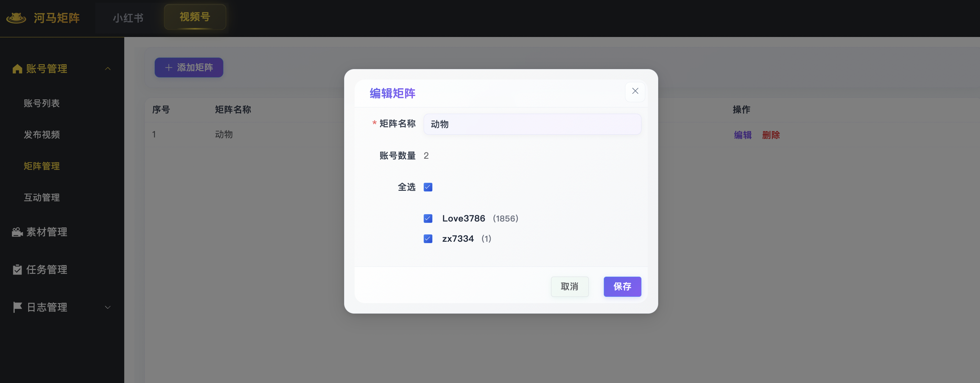Select the camera icon next to 素材管理

click(x=17, y=232)
